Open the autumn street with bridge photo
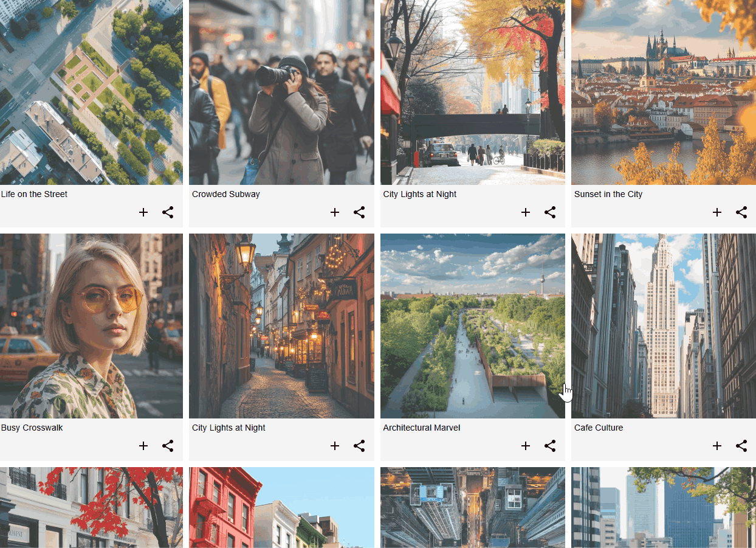Viewport: 756px width, 548px height. click(473, 92)
